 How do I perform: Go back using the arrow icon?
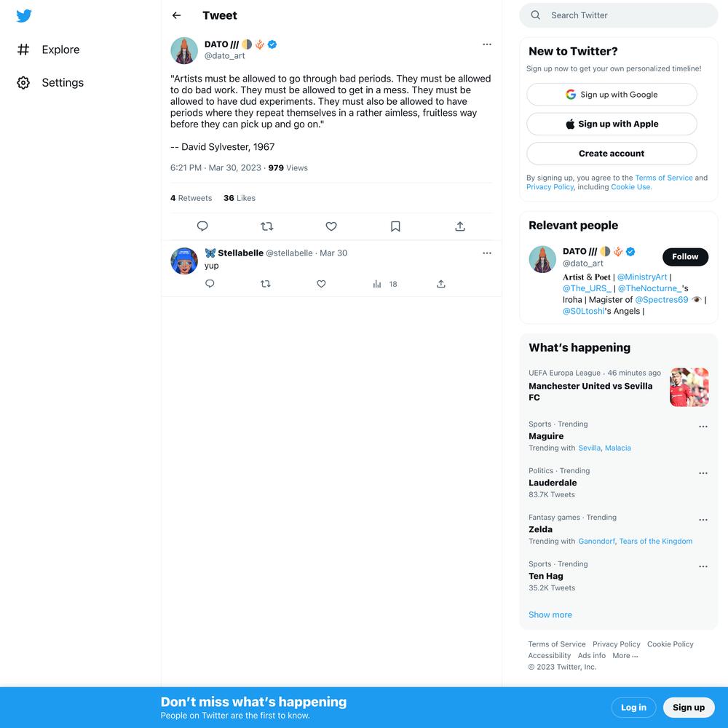point(176,15)
